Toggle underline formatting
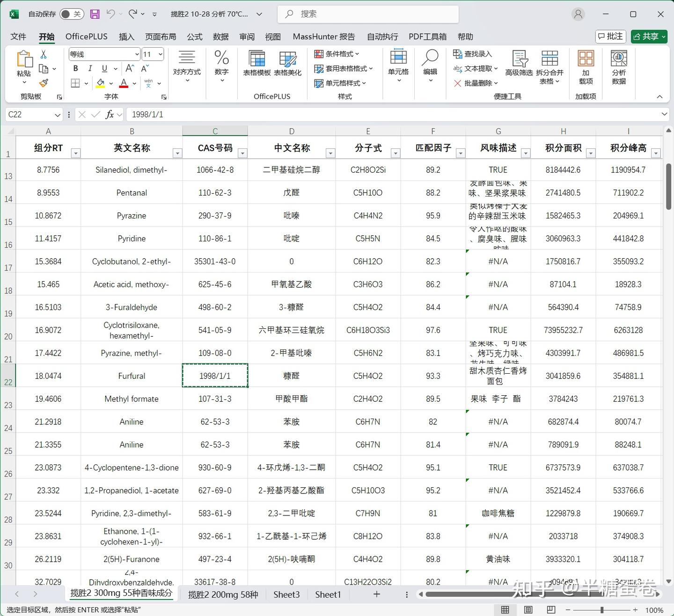 104,68
